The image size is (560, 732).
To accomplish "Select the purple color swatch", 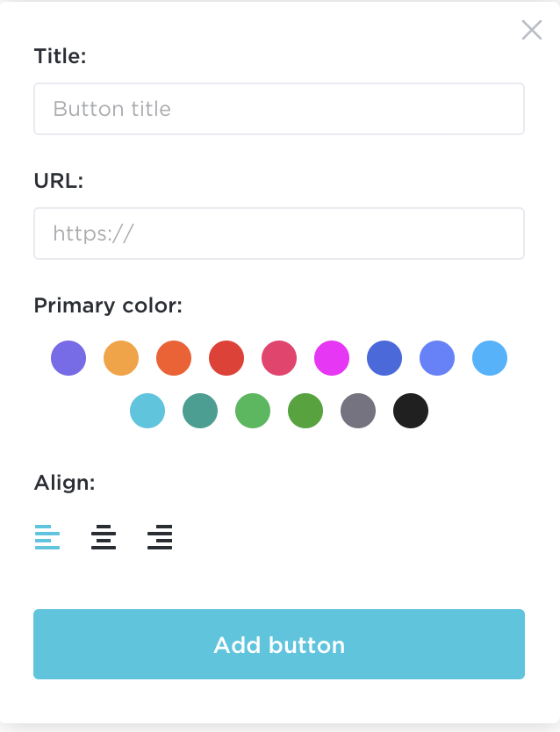I will pyautogui.click(x=68, y=358).
